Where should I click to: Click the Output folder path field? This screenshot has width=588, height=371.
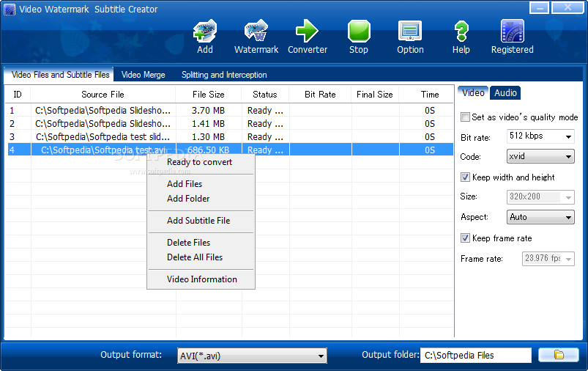point(476,355)
